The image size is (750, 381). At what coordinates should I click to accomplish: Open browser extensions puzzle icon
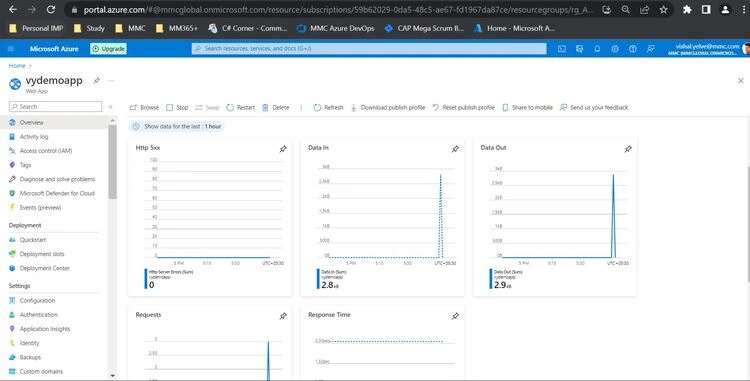click(x=687, y=10)
